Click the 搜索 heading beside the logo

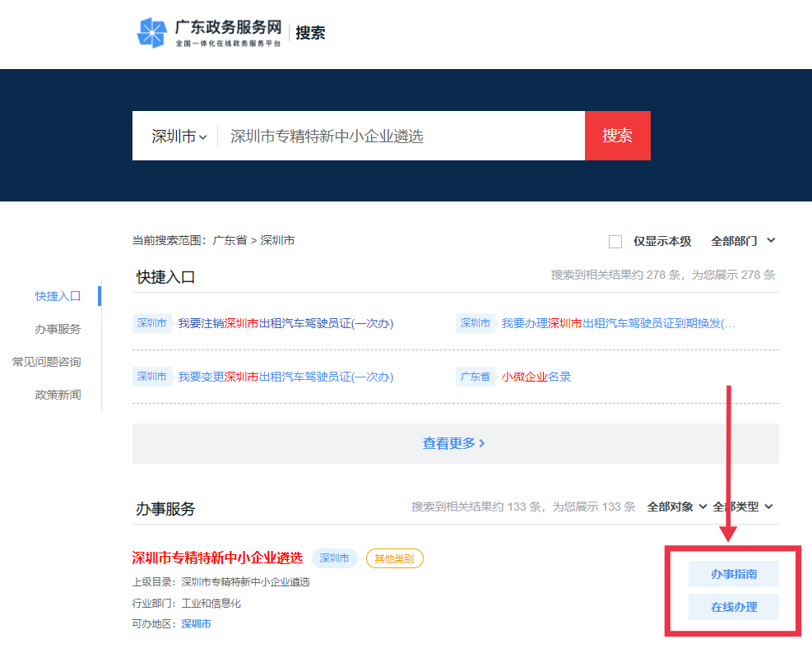point(310,33)
